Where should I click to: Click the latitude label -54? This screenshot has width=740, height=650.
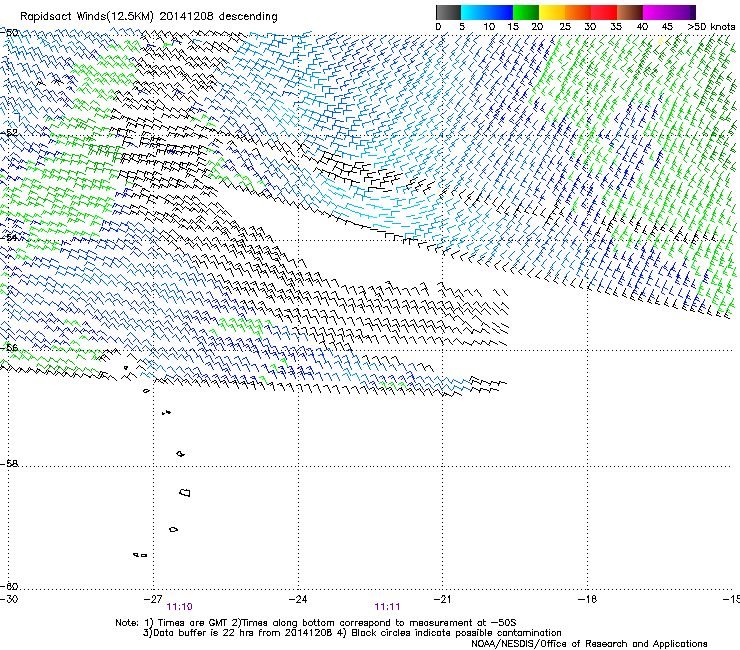click(9, 237)
